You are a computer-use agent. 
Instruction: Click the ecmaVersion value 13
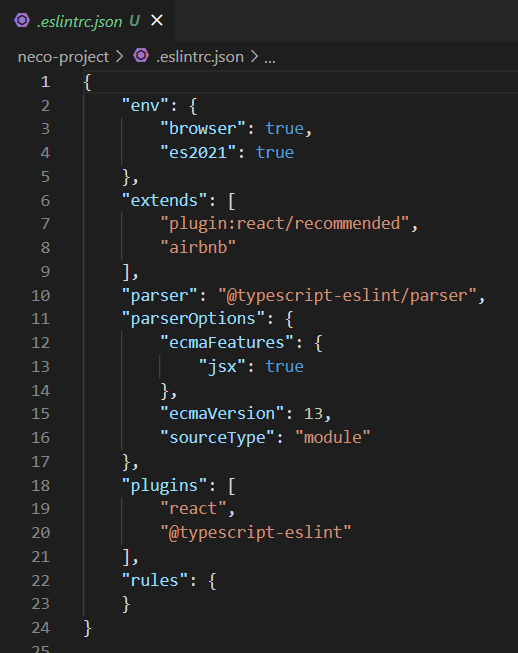tap(313, 414)
